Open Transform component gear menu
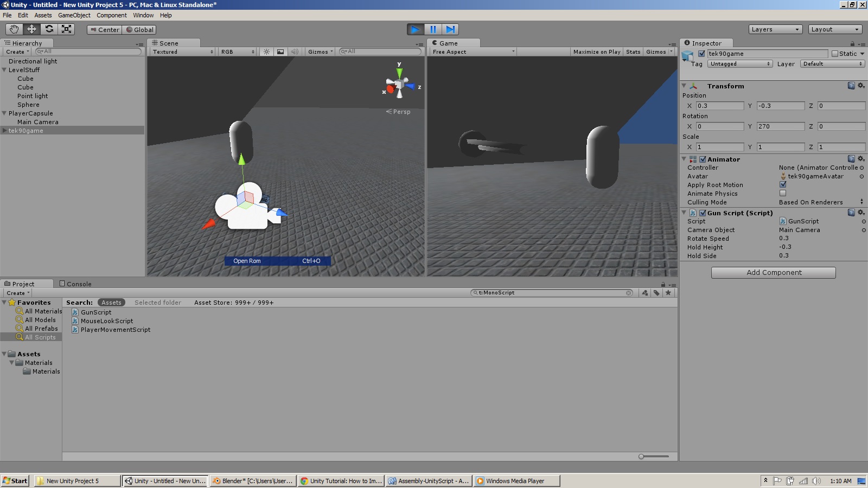This screenshot has width=868, height=488. tap(861, 86)
